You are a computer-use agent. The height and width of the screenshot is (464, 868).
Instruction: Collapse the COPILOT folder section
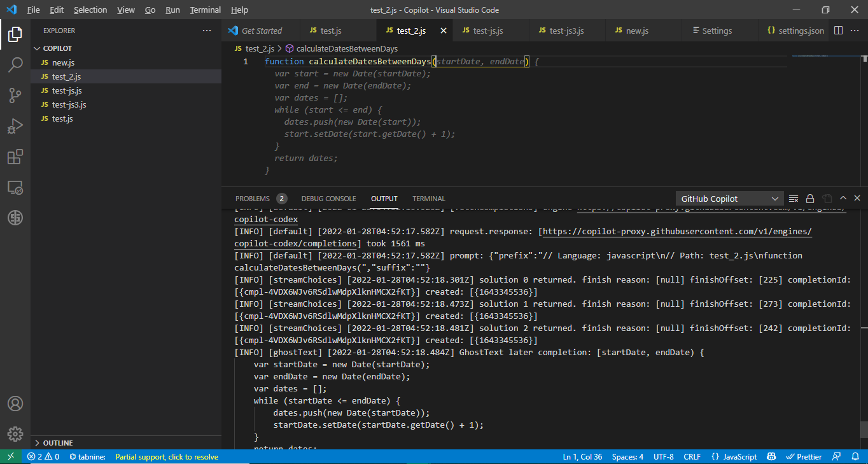(x=126, y=48)
